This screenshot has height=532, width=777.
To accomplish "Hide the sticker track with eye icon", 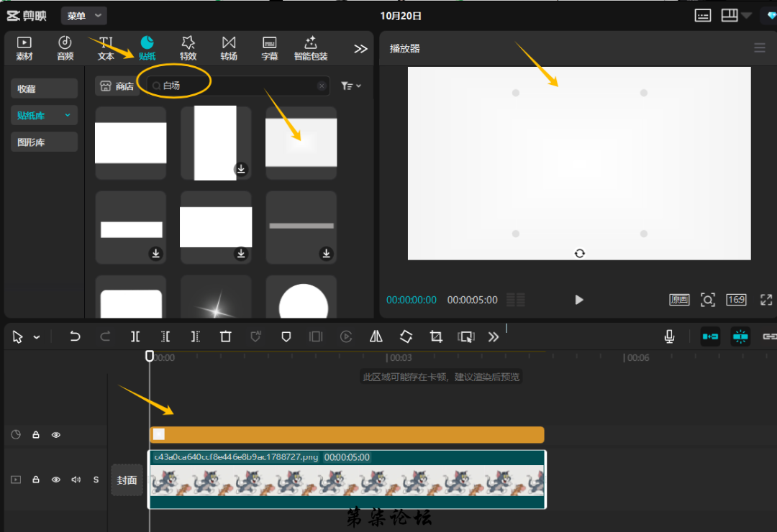I will tap(56, 435).
